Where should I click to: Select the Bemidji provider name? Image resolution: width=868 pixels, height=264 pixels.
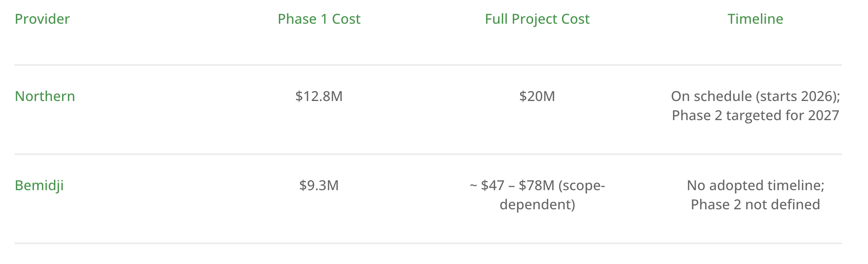pyautogui.click(x=39, y=186)
